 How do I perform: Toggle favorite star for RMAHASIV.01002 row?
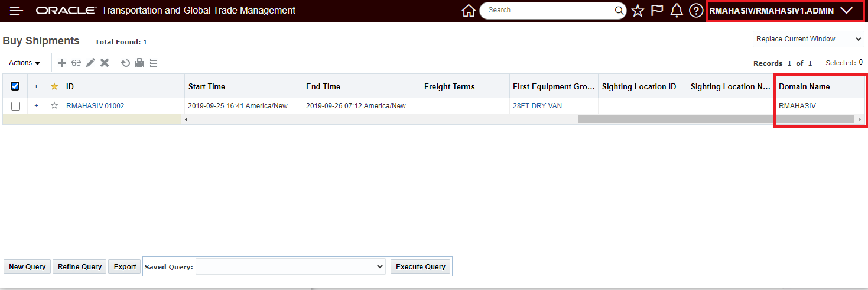tap(54, 106)
